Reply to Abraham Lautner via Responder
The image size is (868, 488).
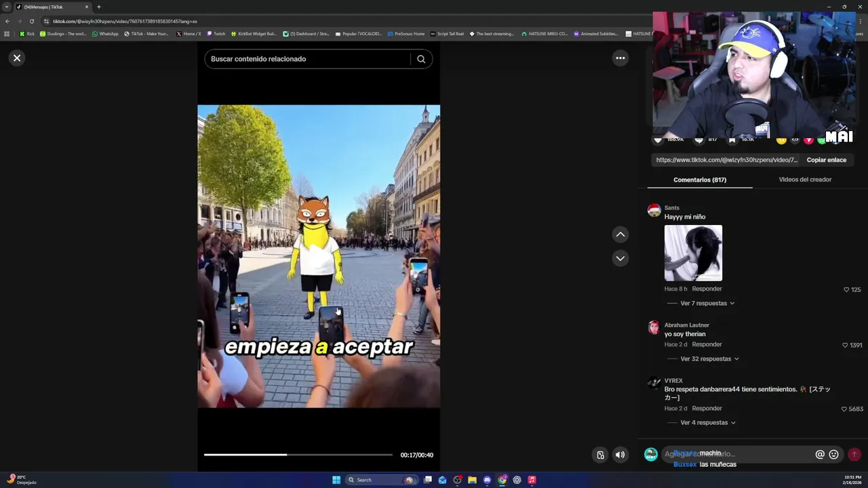tap(707, 344)
